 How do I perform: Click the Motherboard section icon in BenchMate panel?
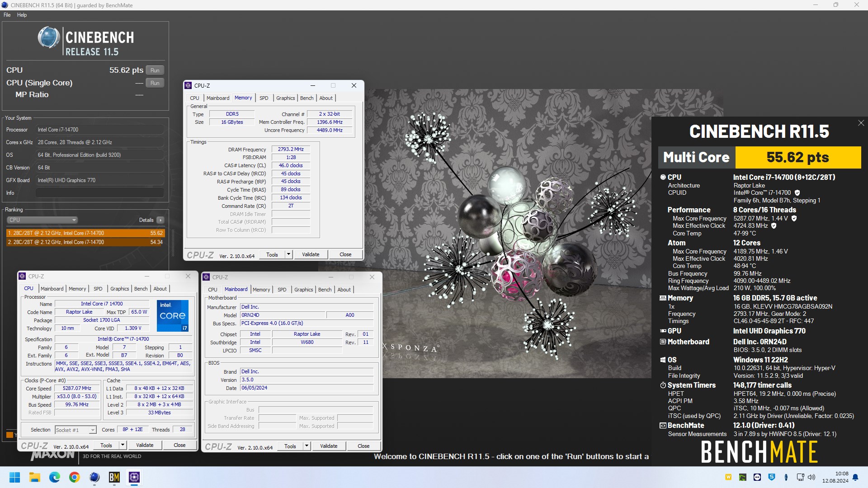point(663,342)
